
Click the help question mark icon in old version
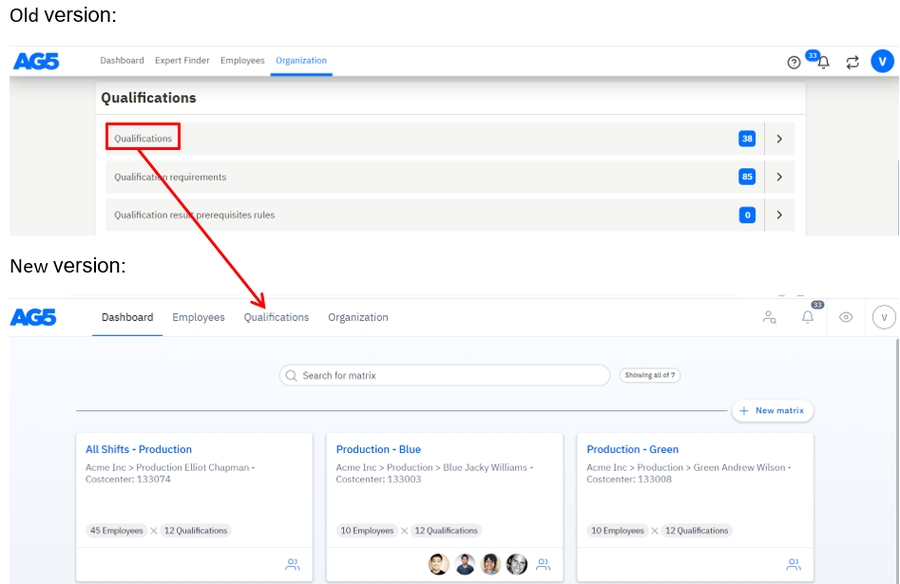pos(794,62)
